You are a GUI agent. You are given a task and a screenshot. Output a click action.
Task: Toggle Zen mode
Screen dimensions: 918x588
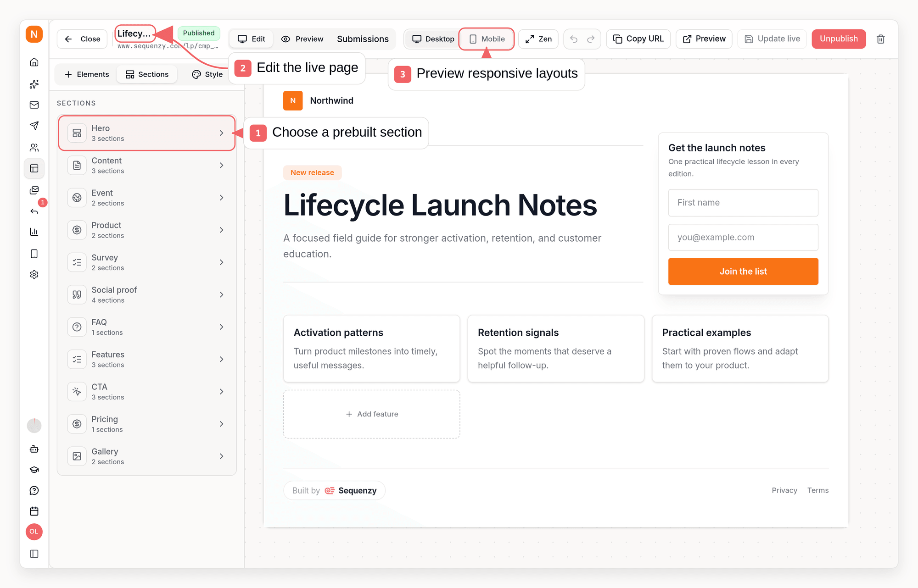pos(538,39)
